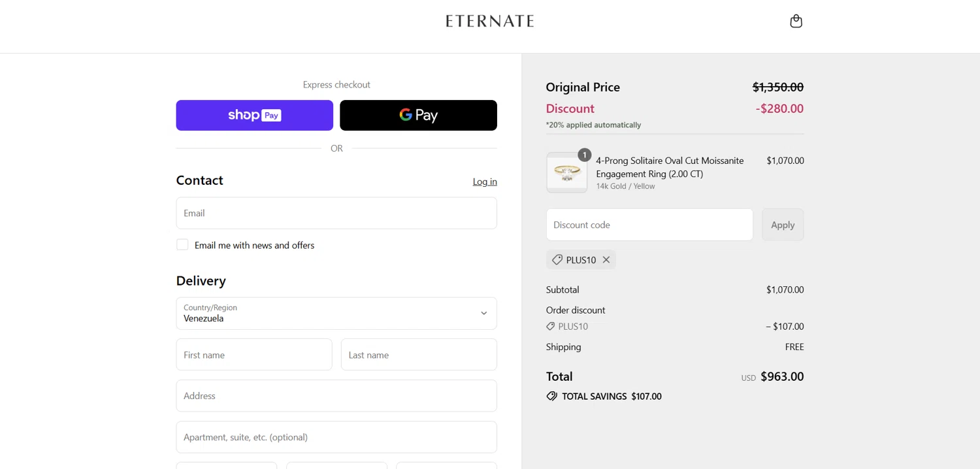Apply the discount code
980x469 pixels.
(783, 225)
